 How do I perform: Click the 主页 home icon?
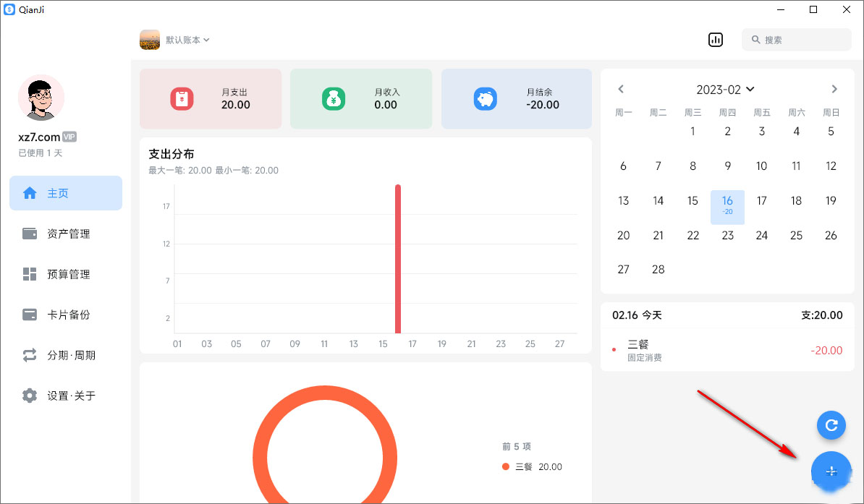tap(30, 193)
